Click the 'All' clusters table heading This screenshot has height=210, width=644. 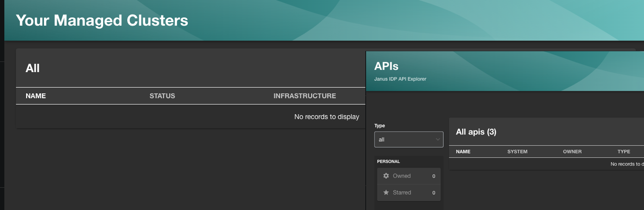coord(32,68)
